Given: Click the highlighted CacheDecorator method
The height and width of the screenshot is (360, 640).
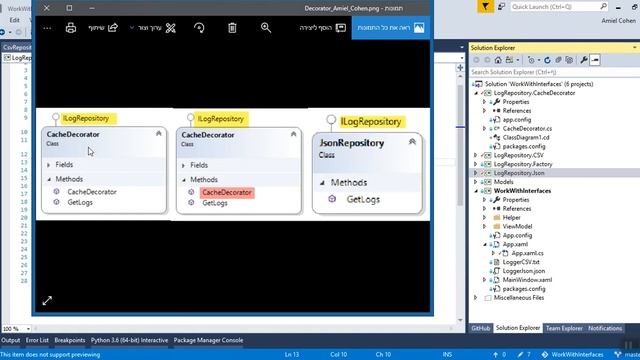Looking at the screenshot, I should (227, 192).
